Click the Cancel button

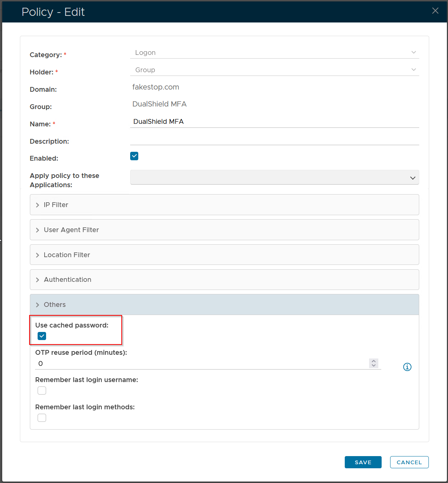coord(409,462)
